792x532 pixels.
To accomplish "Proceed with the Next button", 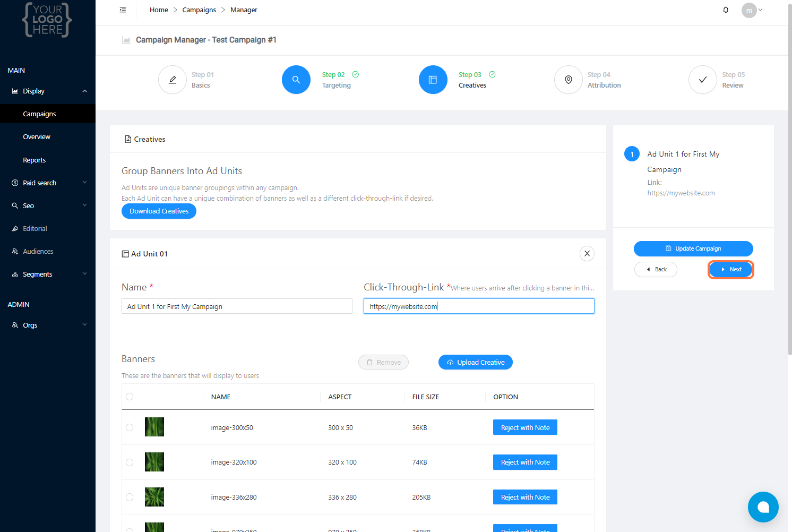I will pos(731,269).
